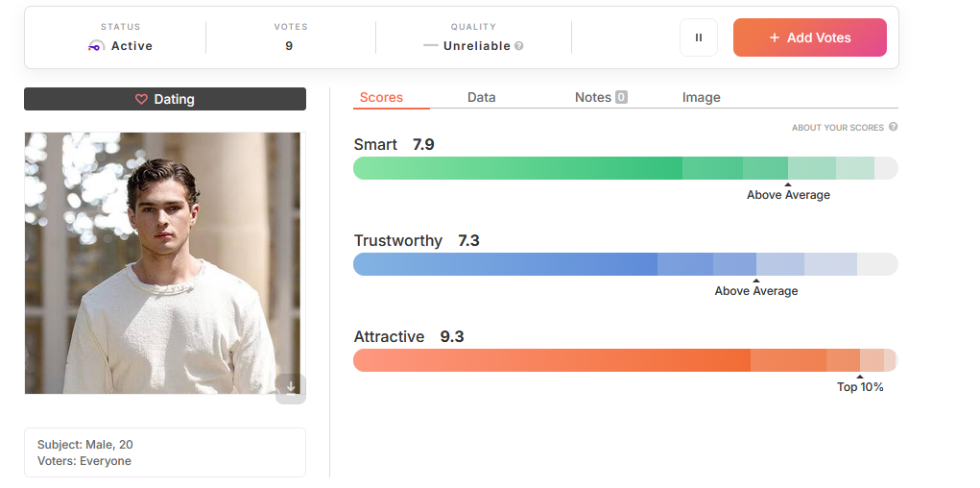Click the About Your Scores question icon
Image resolution: width=980 pixels, height=488 pixels.
[893, 127]
